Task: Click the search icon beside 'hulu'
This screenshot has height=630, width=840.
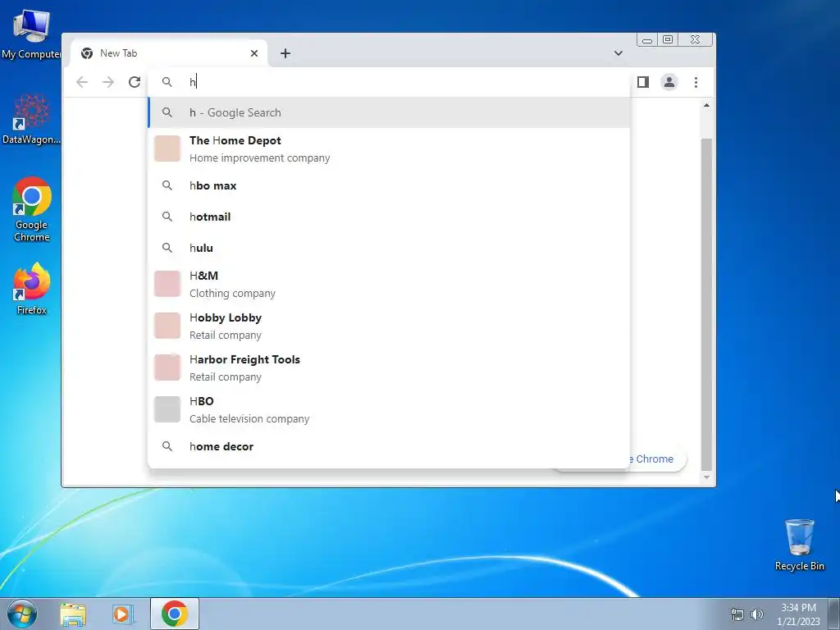Action: tap(167, 248)
